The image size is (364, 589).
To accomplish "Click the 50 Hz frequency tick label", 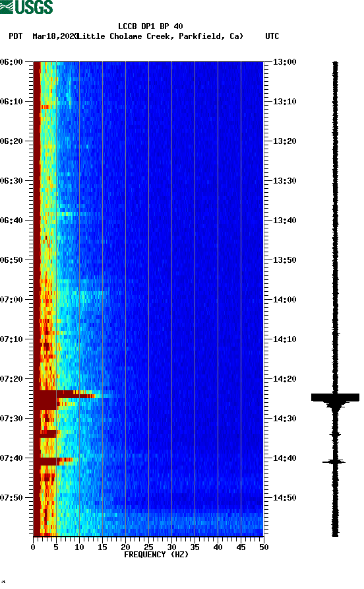I will pyautogui.click(x=264, y=547).
